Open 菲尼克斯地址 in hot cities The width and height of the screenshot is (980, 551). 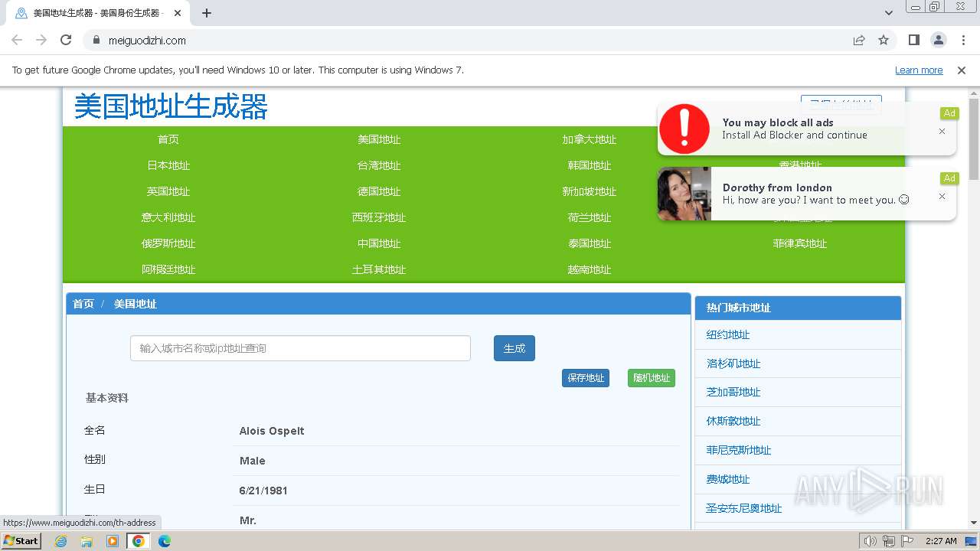(x=739, y=450)
